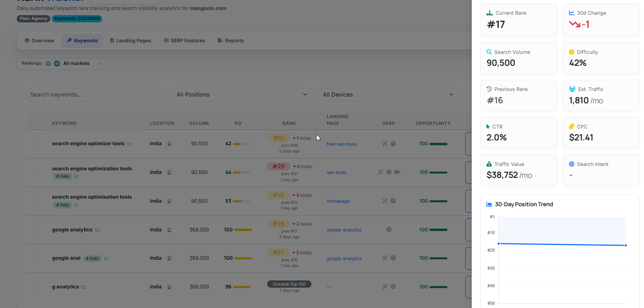The width and height of the screenshot is (644, 308).
Task: Click the 30-Day Position Trend line end point
Action: (626, 245)
